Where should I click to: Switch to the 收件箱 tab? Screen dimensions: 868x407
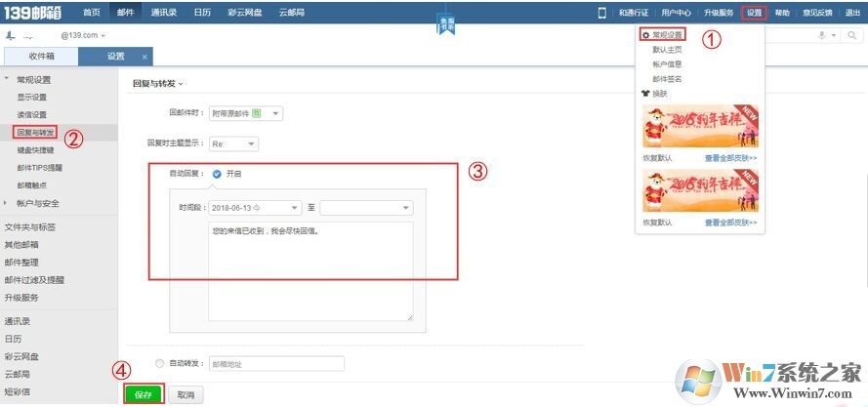point(42,57)
